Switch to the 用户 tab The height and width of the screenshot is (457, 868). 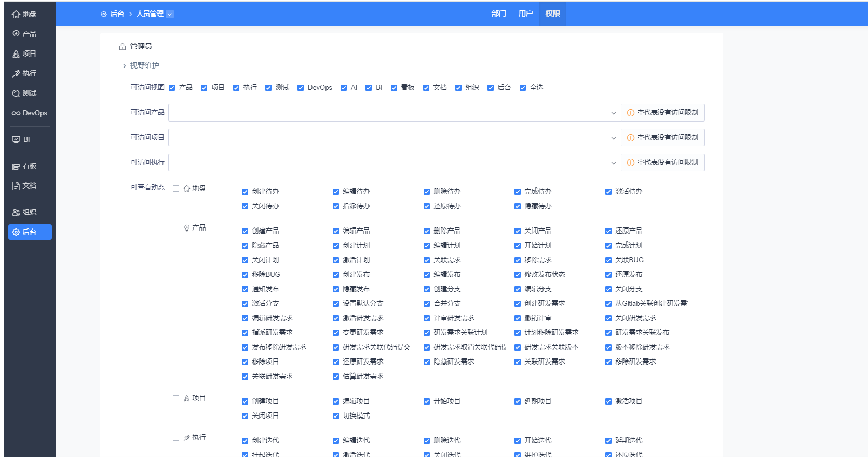click(525, 14)
